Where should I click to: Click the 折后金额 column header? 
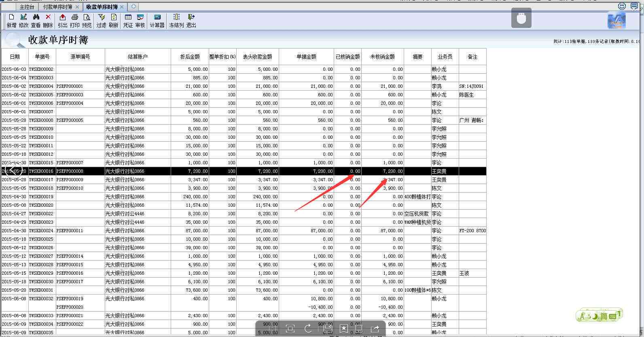point(190,57)
